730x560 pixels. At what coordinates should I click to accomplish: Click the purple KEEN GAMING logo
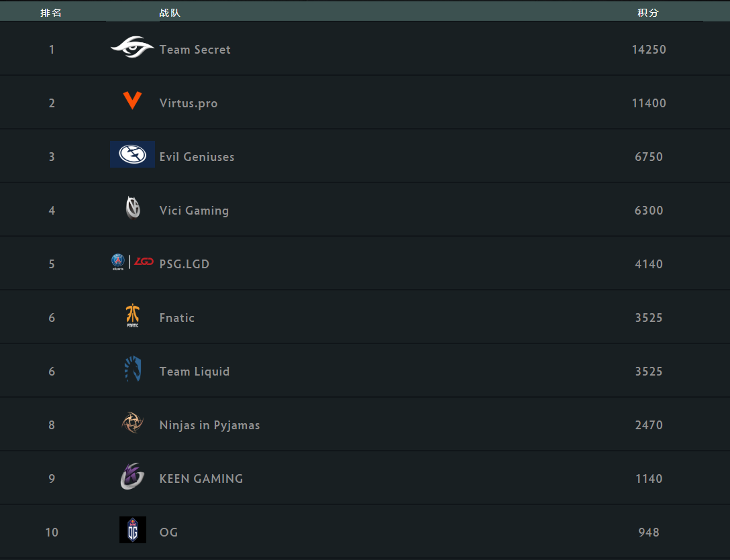(x=132, y=476)
